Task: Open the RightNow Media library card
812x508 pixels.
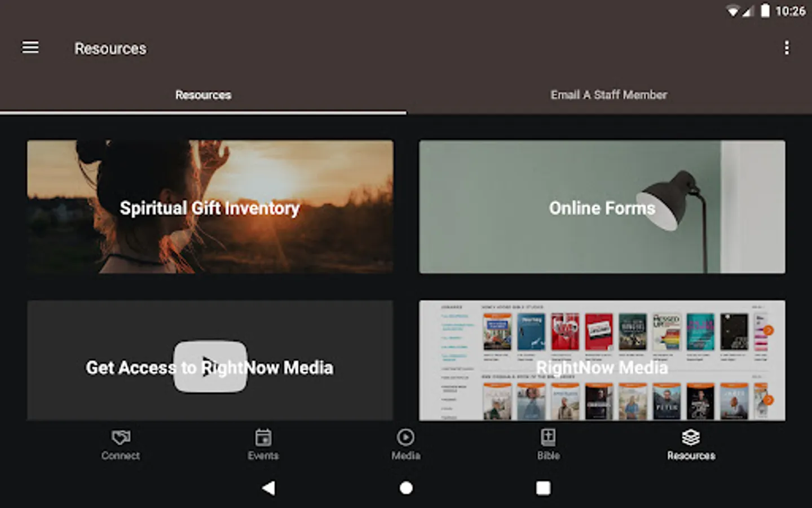Action: [x=602, y=360]
